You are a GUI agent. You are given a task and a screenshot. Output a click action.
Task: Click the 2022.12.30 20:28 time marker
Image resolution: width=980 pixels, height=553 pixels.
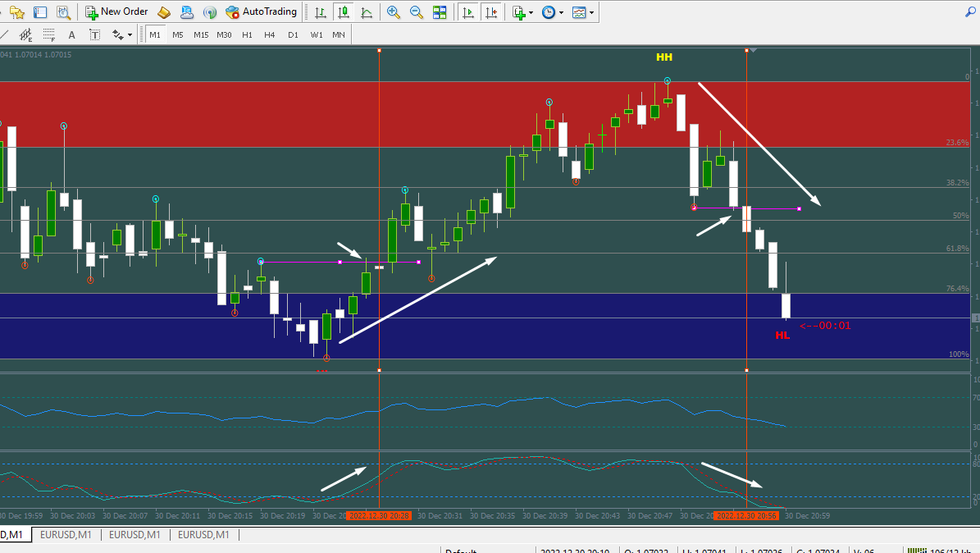point(380,516)
